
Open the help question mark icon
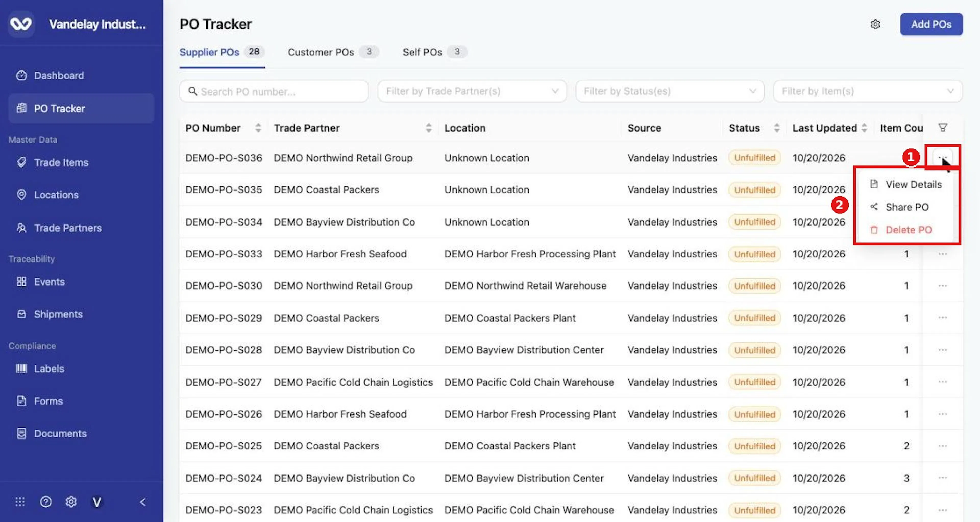click(x=46, y=502)
